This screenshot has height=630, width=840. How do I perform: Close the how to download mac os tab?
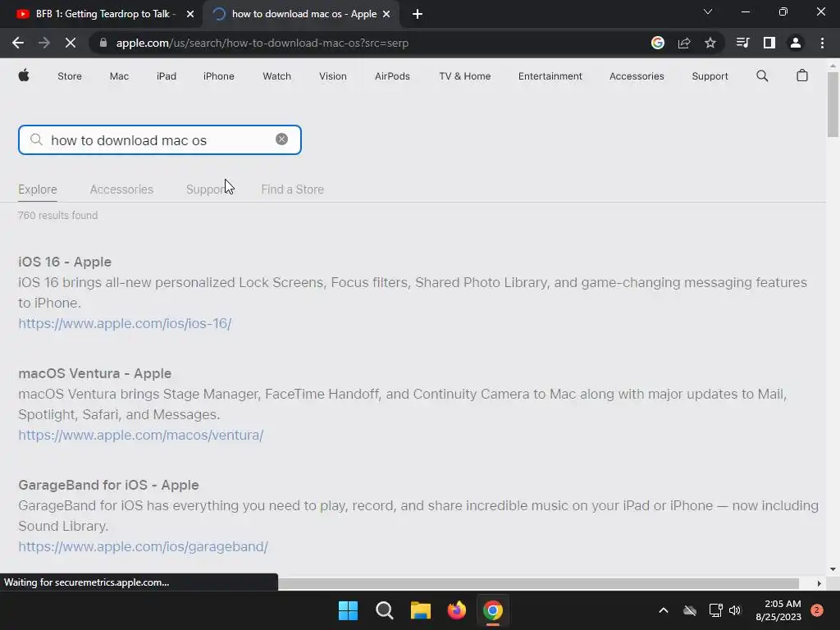[x=386, y=14]
